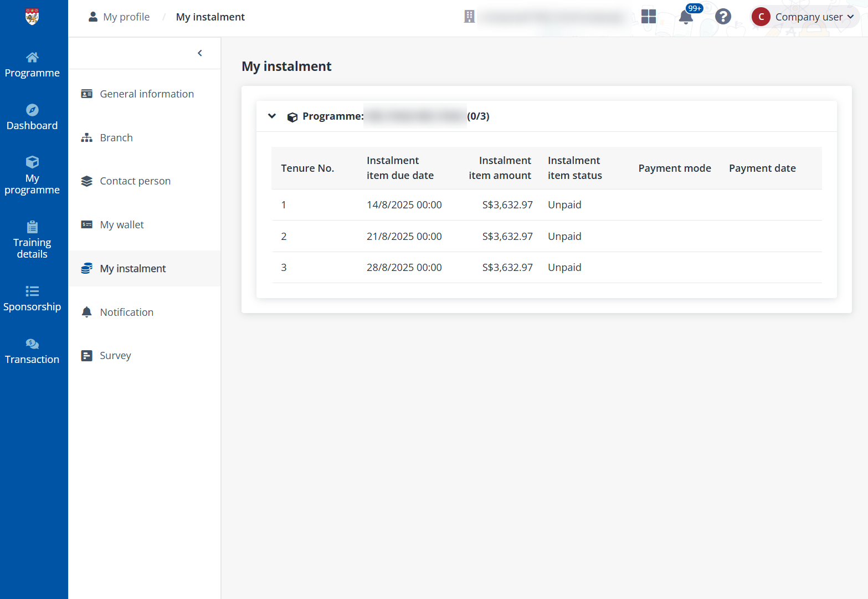Open the Branch menu item

click(116, 138)
